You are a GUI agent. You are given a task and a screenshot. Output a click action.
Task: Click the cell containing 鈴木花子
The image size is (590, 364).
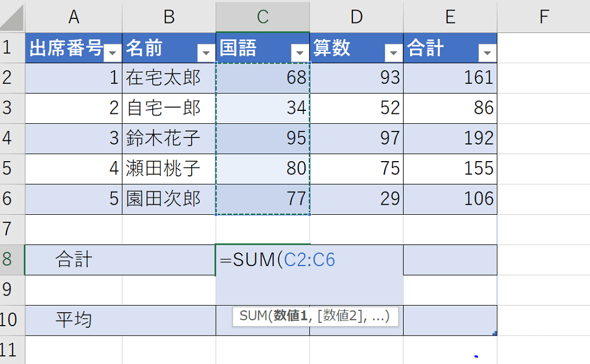pos(169,139)
